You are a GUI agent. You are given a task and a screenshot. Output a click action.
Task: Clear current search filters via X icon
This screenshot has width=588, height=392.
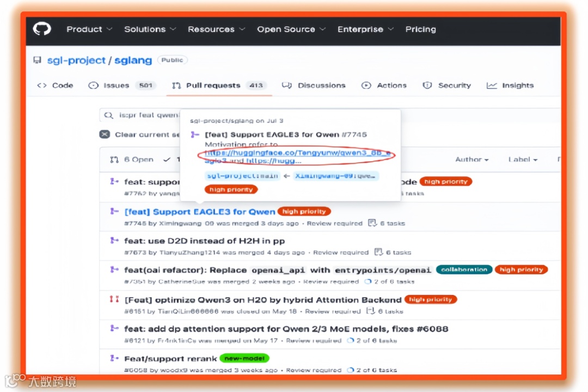click(x=105, y=134)
